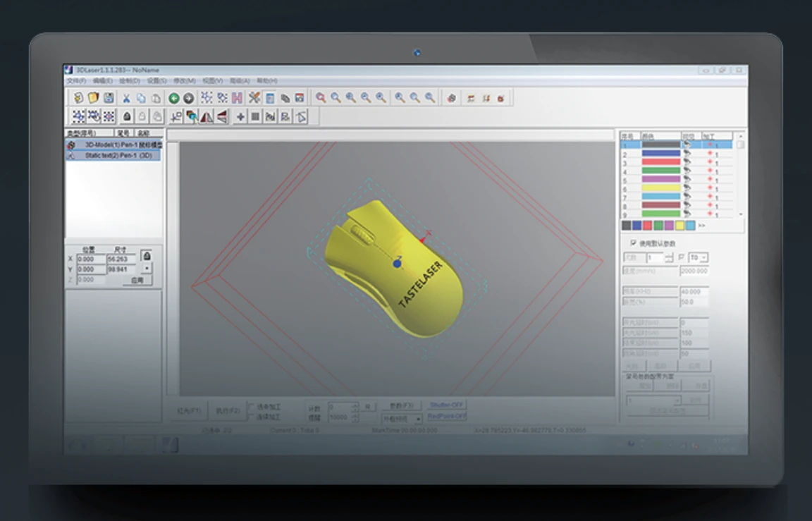Click the dark square icon in second toolbar
Image resolution: width=812 pixels, height=521 pixels.
[x=255, y=117]
